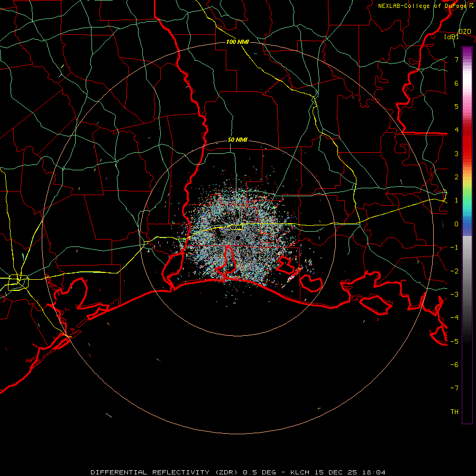Select scale value "-7" on the legend
This screenshot has height=476, width=476.
click(x=454, y=388)
